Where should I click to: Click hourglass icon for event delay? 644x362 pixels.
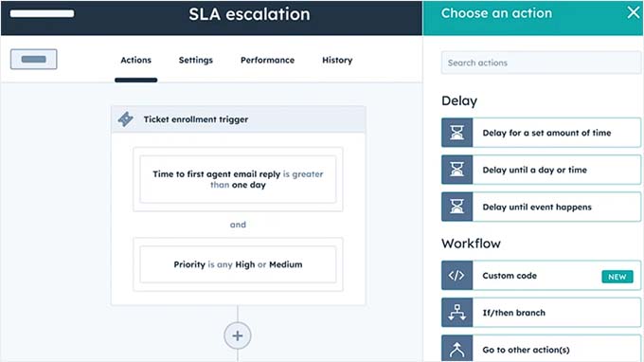[457, 207]
